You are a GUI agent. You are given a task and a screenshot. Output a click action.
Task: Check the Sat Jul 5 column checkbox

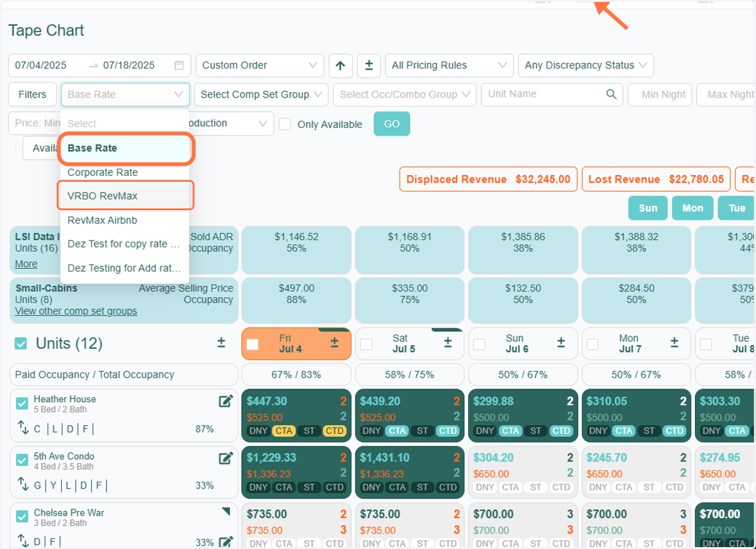[366, 344]
